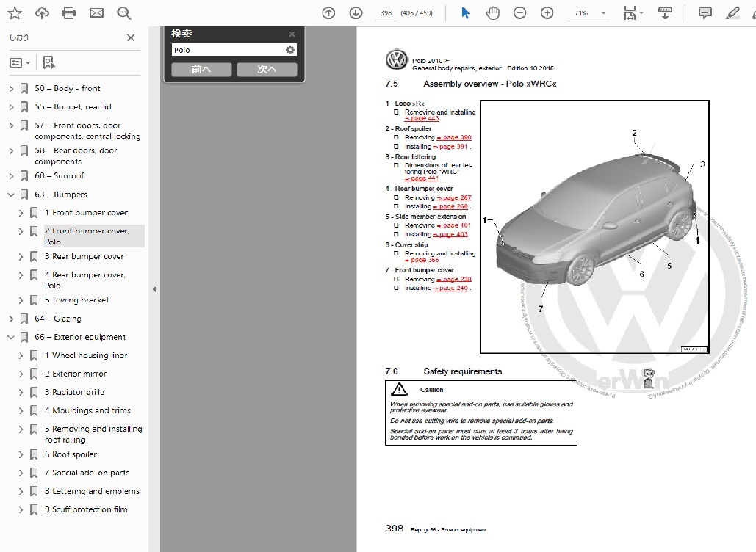Open the zoom level dropdown arrow
The image size is (756, 552).
click(602, 13)
